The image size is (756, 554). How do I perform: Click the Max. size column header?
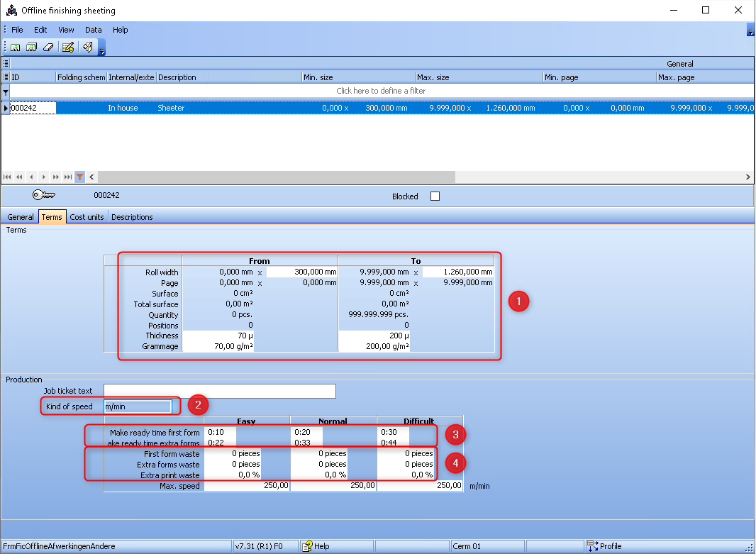(479, 77)
